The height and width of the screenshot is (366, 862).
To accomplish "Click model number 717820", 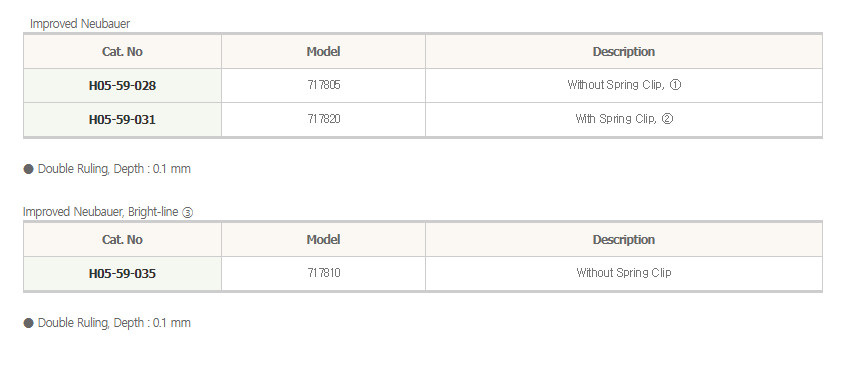I will click(324, 119).
